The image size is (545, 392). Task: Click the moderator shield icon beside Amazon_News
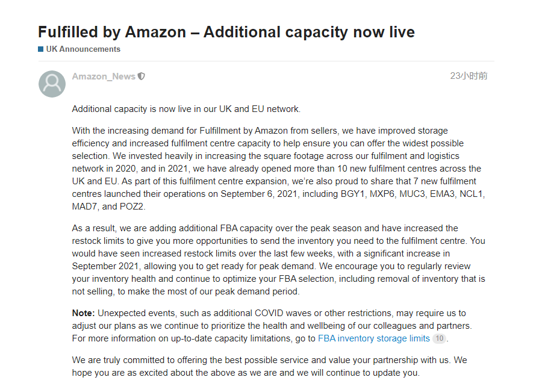click(141, 76)
